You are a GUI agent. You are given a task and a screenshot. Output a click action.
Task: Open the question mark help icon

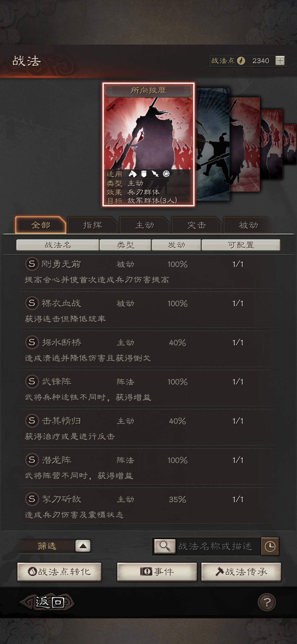tap(267, 602)
